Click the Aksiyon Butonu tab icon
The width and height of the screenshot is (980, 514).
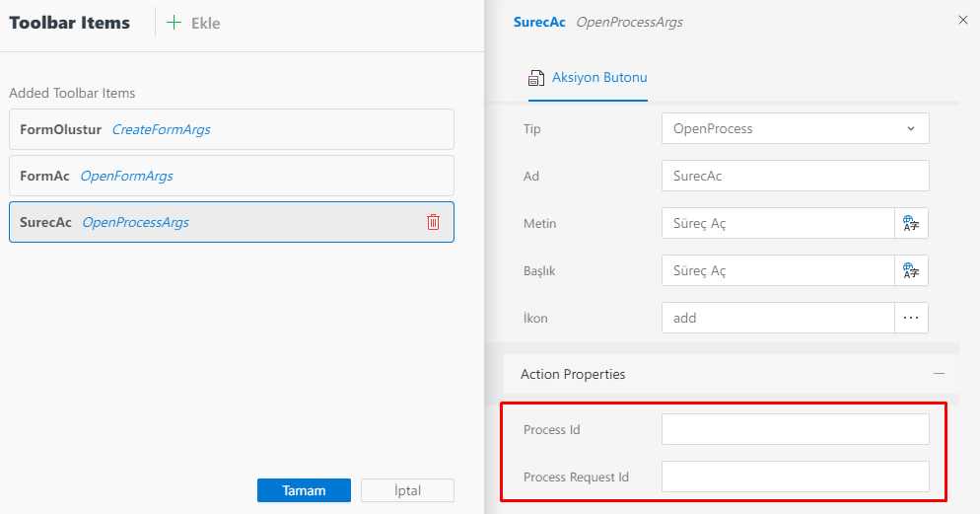536,78
